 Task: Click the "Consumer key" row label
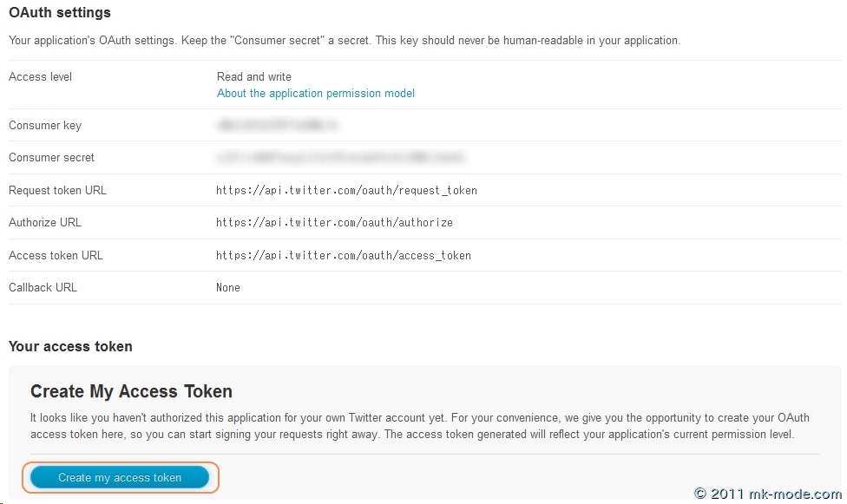[45, 125]
